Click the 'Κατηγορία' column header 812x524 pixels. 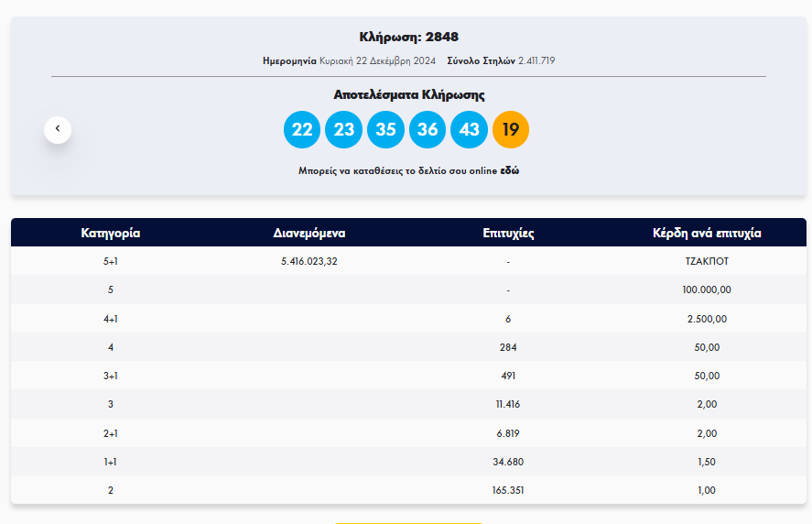[x=110, y=234]
